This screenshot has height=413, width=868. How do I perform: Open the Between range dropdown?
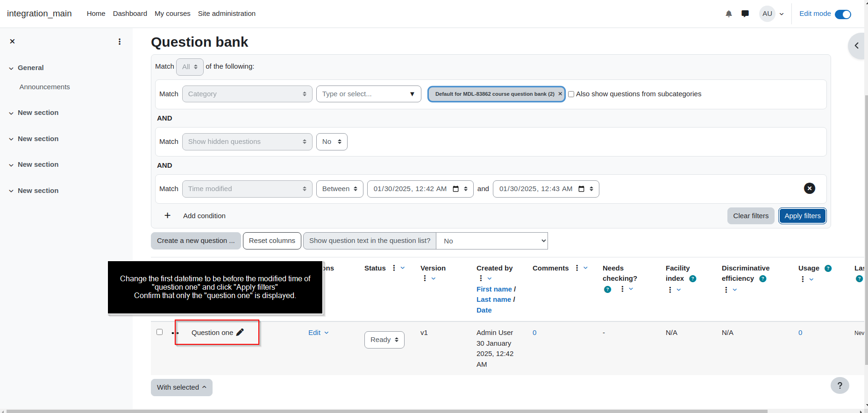(340, 189)
